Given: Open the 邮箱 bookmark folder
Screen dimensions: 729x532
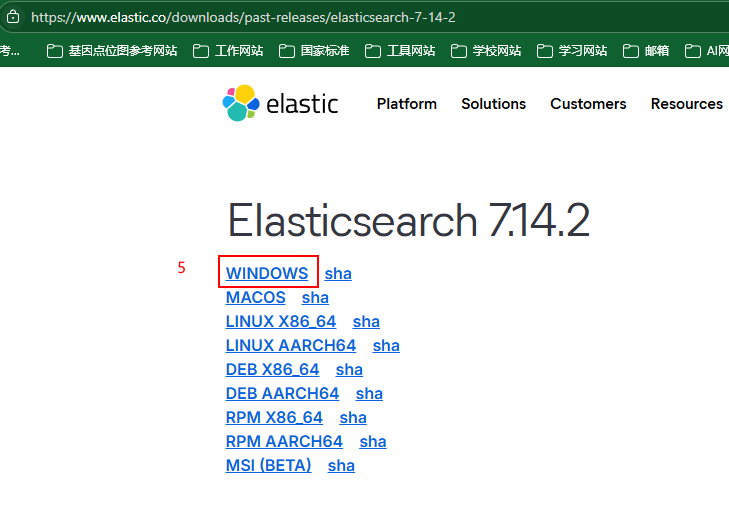Looking at the screenshot, I should [x=646, y=51].
